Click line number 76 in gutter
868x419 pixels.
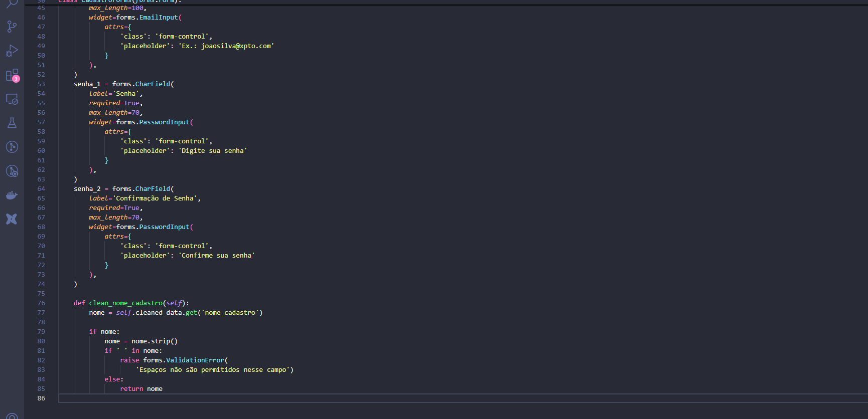41,303
